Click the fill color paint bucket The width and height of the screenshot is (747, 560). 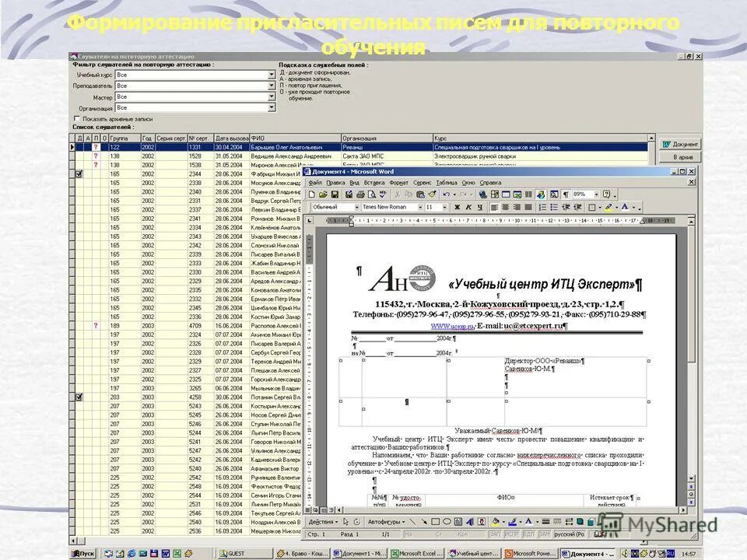point(496,521)
